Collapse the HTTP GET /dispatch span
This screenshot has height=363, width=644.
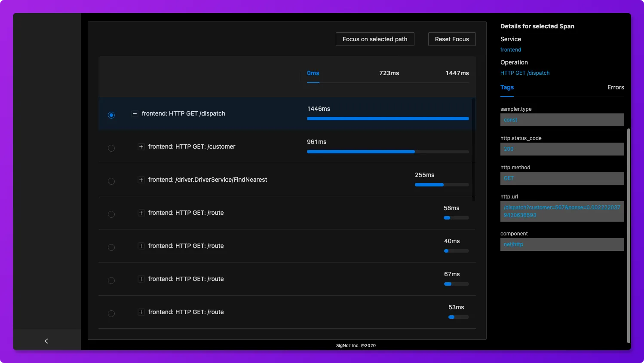(135, 114)
